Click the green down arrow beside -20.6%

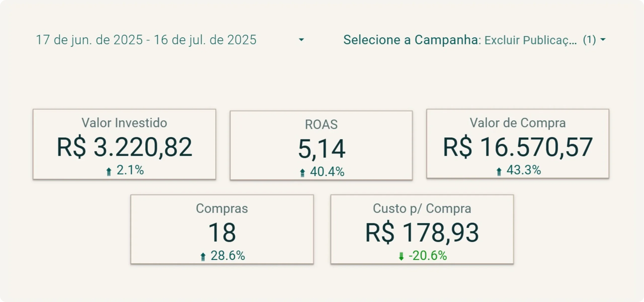pos(401,256)
